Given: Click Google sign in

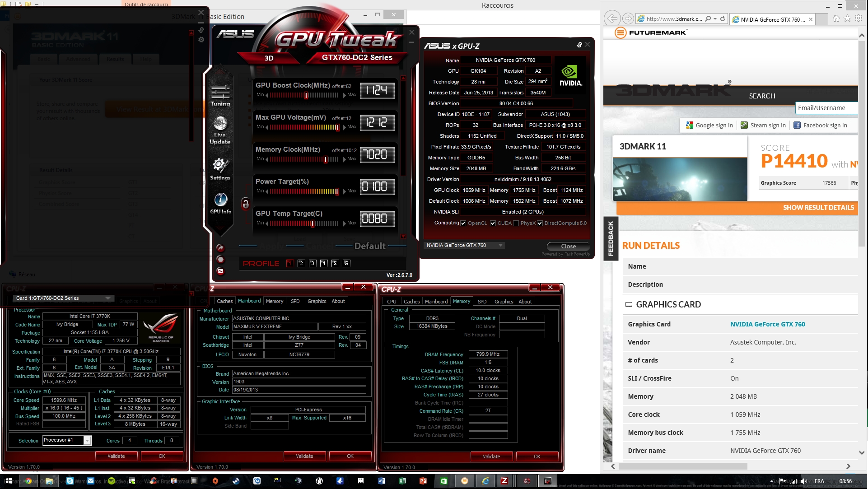Looking at the screenshot, I should [x=709, y=126].
